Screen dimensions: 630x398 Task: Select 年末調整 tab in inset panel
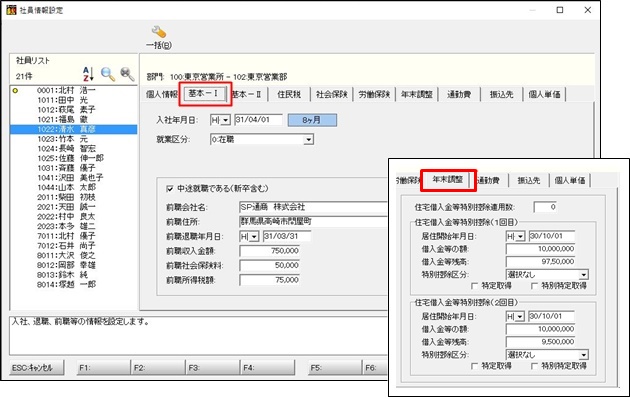[x=448, y=180]
